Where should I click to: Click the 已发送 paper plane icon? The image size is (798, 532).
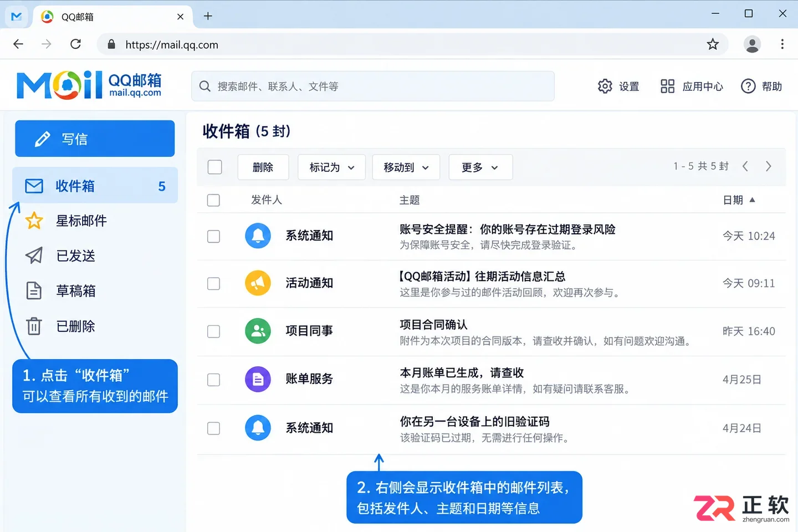(34, 255)
